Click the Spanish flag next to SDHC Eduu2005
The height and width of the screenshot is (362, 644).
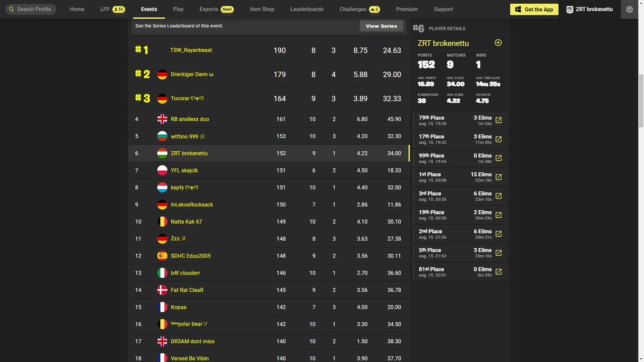tap(162, 256)
